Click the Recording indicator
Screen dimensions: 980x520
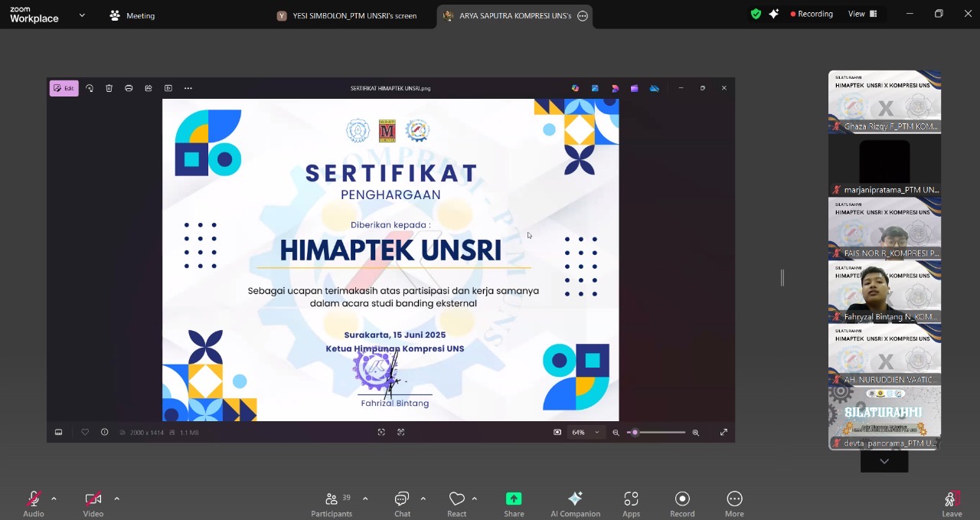812,14
